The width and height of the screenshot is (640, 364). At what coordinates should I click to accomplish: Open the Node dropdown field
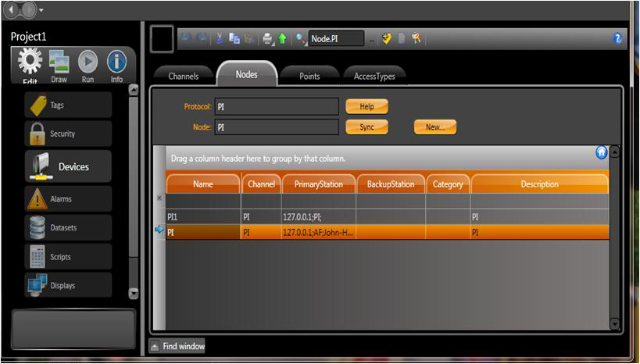point(276,127)
